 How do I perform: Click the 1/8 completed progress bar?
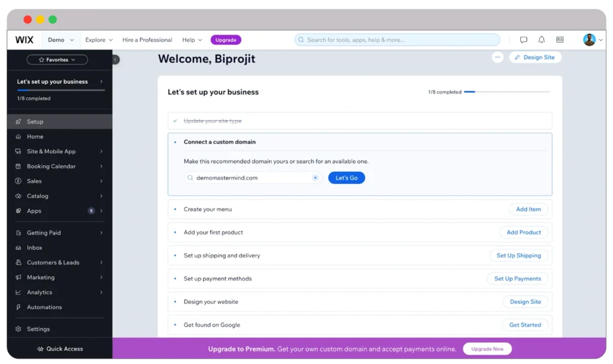[506, 92]
